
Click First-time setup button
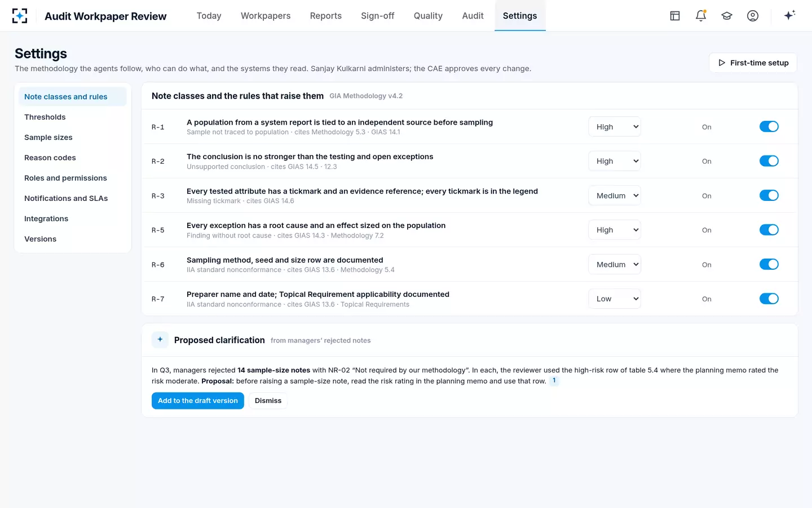(753, 63)
